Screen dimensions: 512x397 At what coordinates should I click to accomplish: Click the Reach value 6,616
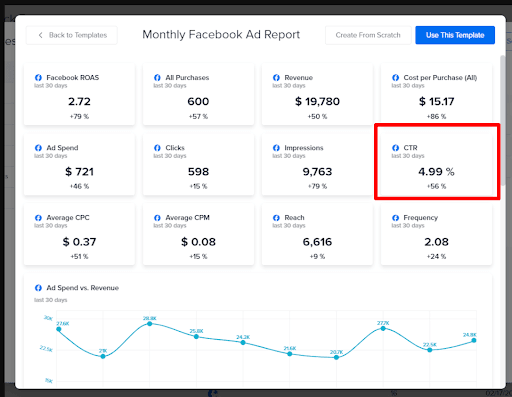click(x=317, y=242)
